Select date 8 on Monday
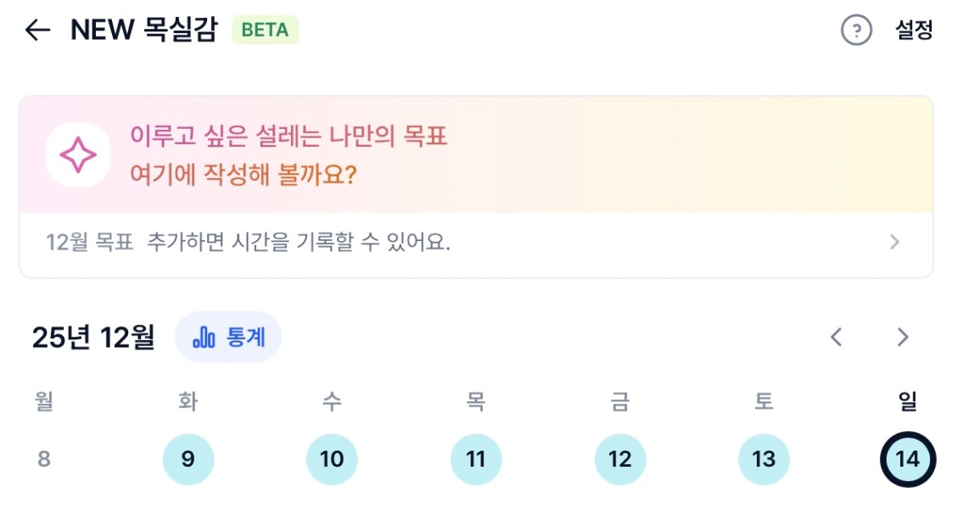980x532 pixels. pos(44,460)
